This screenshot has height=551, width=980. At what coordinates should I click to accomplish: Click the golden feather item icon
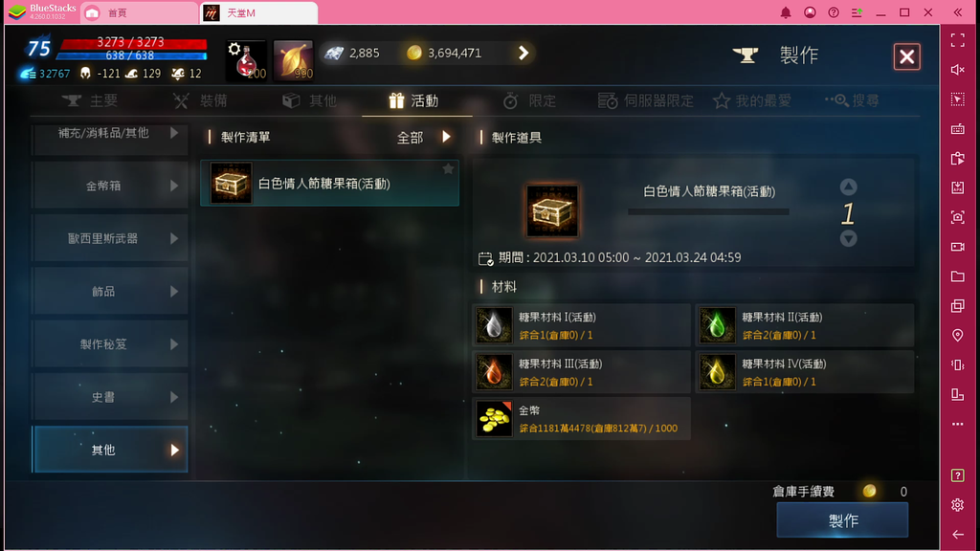coord(293,60)
